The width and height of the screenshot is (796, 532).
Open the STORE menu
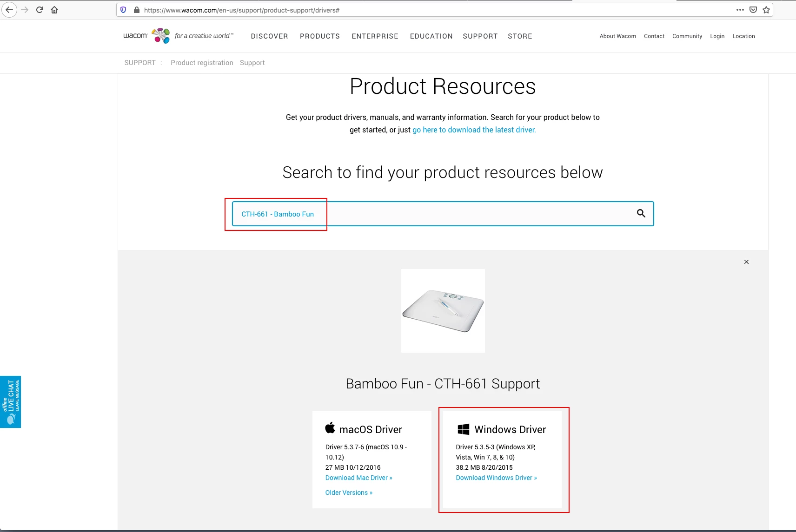[x=520, y=36]
